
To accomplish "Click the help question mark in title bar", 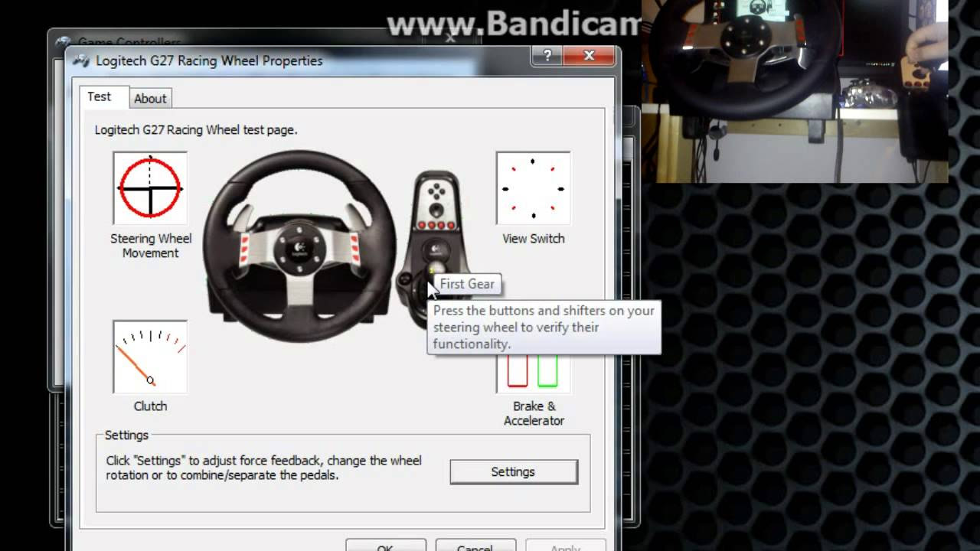I will (547, 55).
